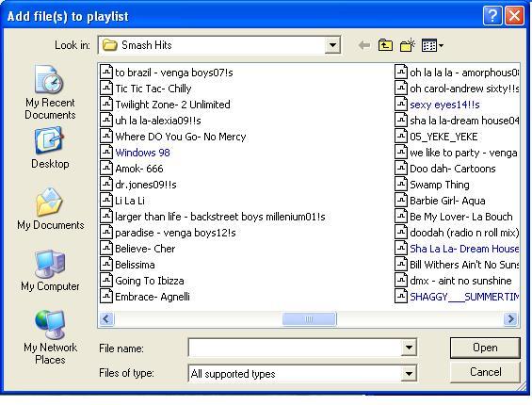Select 'Twilight Zone- 2 Unlimited' file
This screenshot has width=532, height=405.
click(x=165, y=105)
